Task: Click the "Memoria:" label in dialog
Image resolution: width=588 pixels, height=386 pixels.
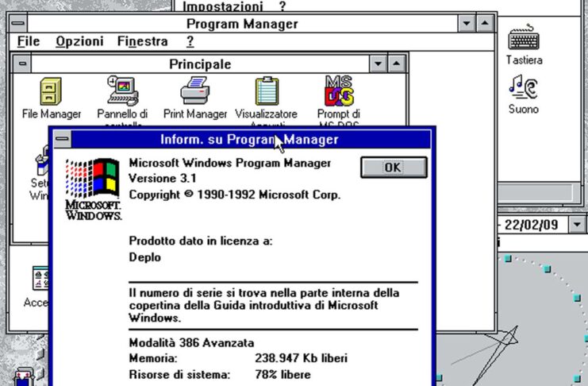Action: (x=153, y=358)
